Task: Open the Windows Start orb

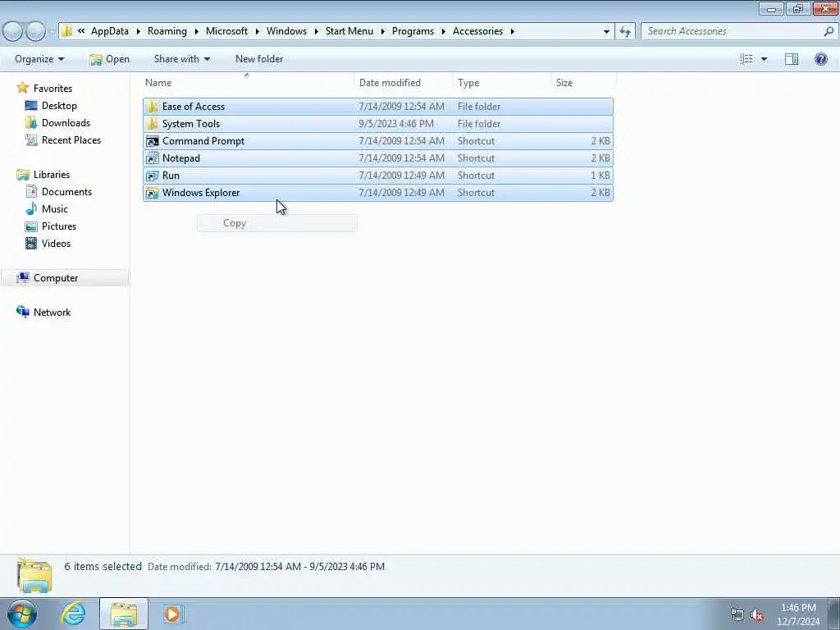Action: click(22, 614)
